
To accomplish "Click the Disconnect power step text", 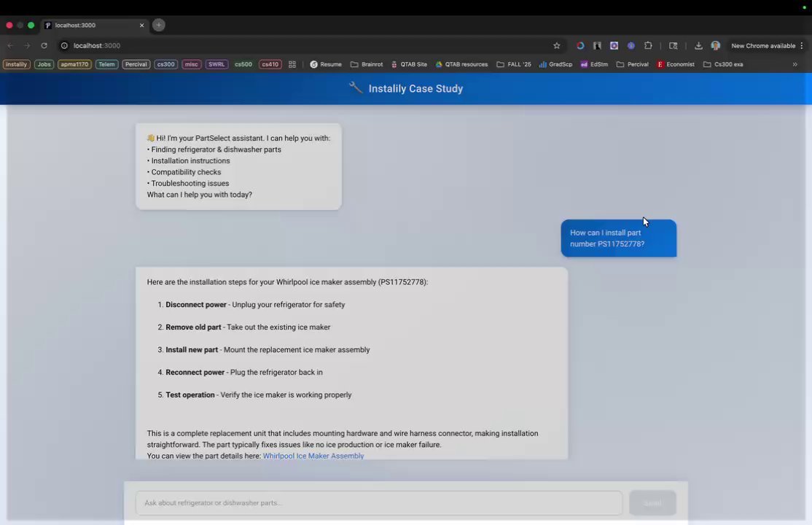I will (x=255, y=305).
